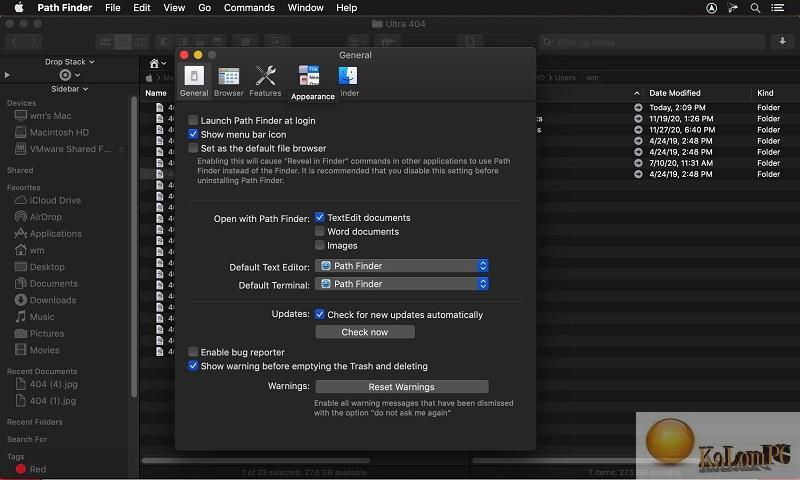
Task: Select Macintosh HD in sidebar
Action: 52,132
